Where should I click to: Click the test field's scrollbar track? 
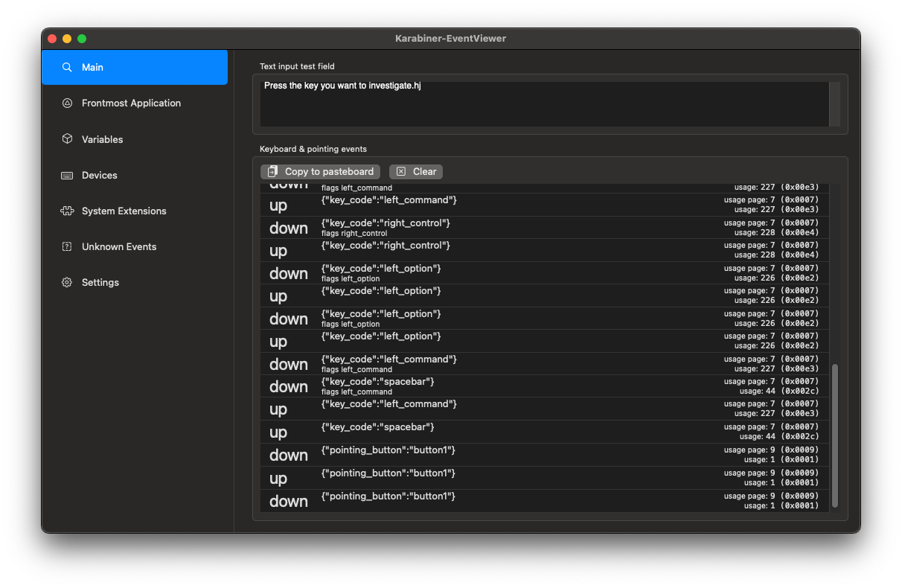pos(835,104)
